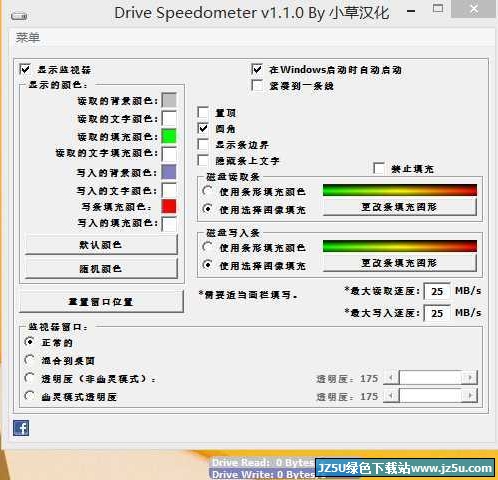Pick the 写条填充颜色 red swatch
This screenshot has height=480, width=498.
(x=169, y=206)
